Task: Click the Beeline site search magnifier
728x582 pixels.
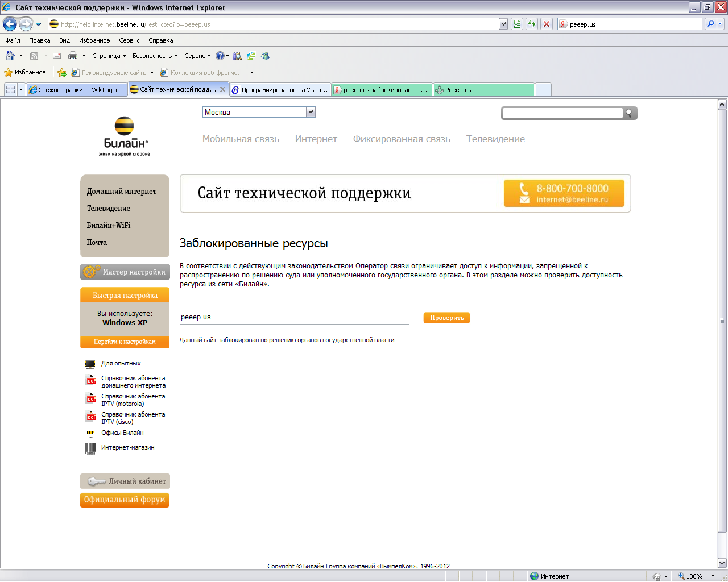Action: click(x=629, y=113)
